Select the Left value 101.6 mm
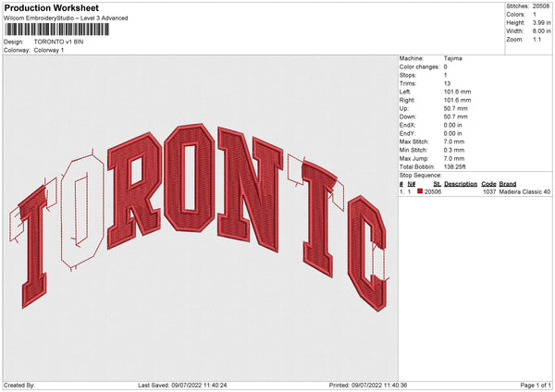The image size is (555, 392). click(x=457, y=92)
